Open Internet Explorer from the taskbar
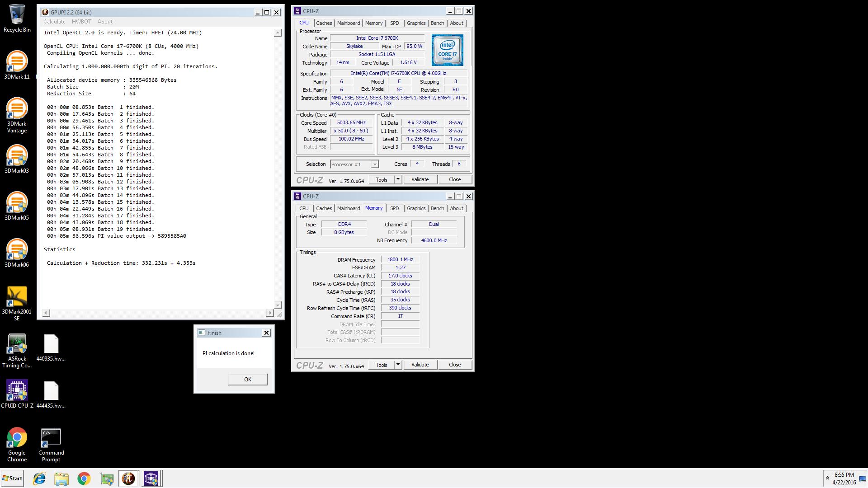This screenshot has height=488, width=868. point(39,479)
